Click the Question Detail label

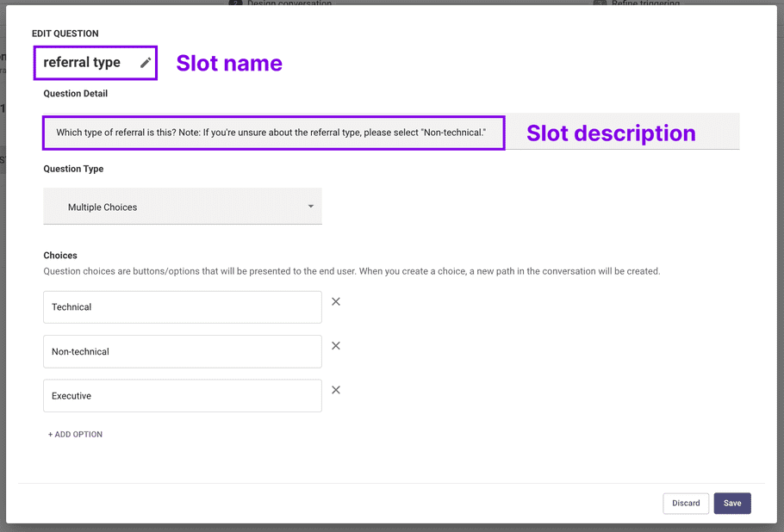tap(76, 94)
